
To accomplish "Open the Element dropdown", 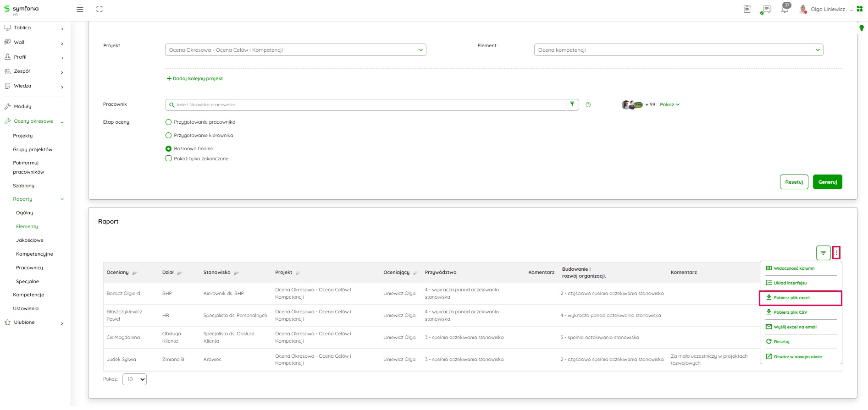I will tap(678, 50).
